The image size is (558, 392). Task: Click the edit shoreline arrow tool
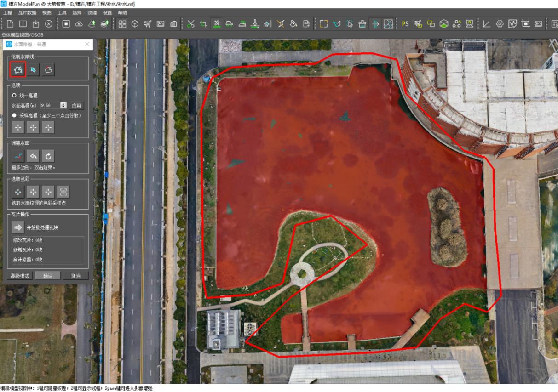[33, 69]
